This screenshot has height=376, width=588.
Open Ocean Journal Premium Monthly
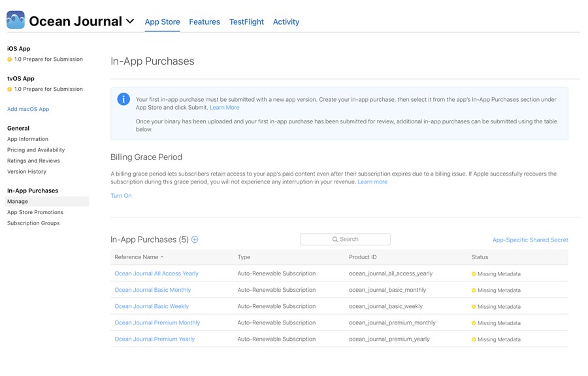pyautogui.click(x=157, y=323)
